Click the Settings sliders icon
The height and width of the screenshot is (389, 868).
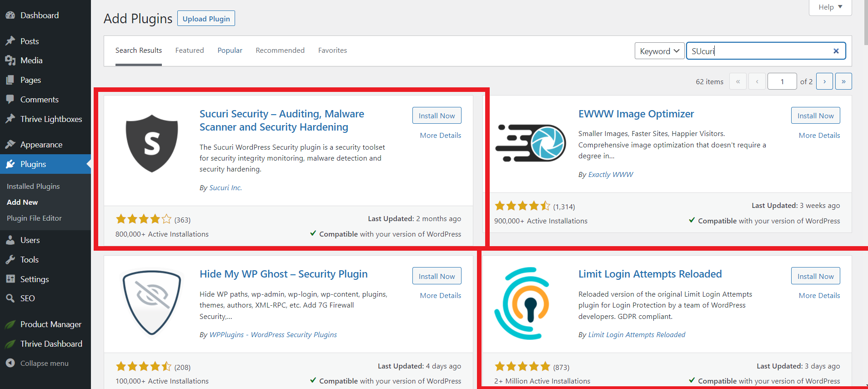tap(10, 279)
